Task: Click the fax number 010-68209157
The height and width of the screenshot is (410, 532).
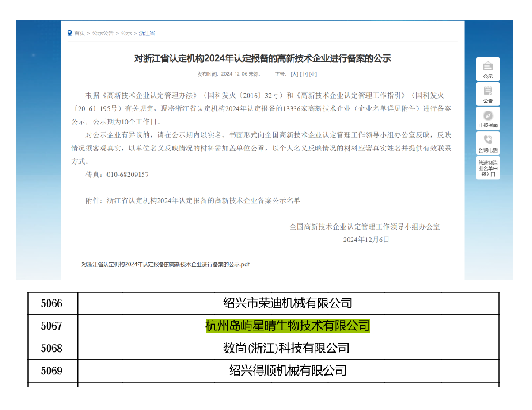Action: pyautogui.click(x=127, y=175)
